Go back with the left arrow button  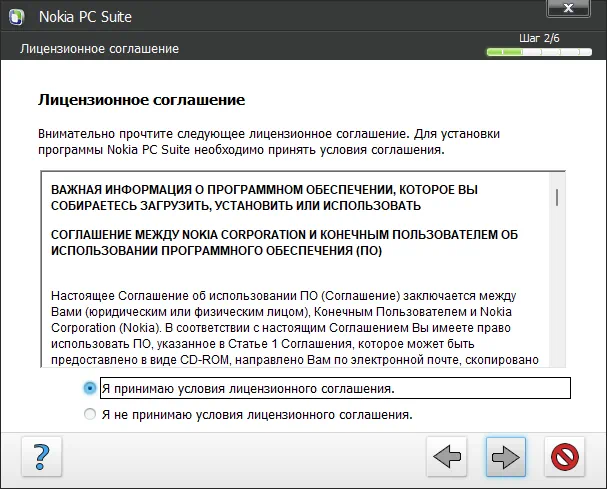pos(447,457)
